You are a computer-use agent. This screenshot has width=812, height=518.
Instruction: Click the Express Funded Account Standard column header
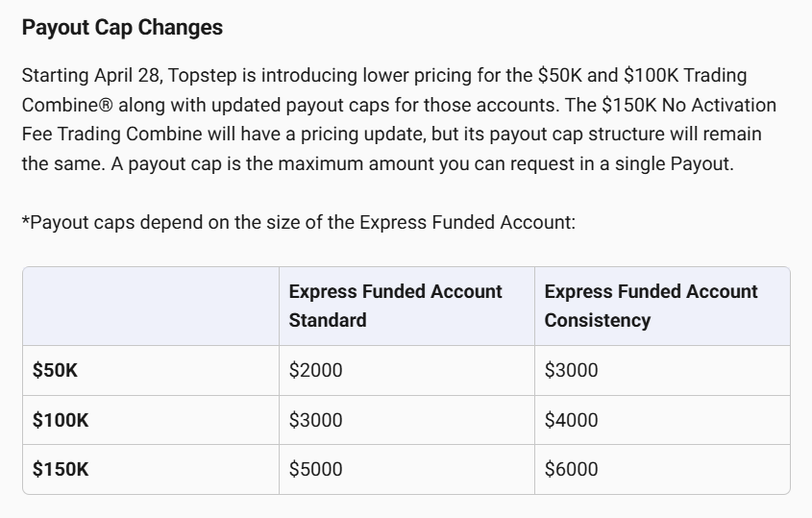[x=406, y=307]
